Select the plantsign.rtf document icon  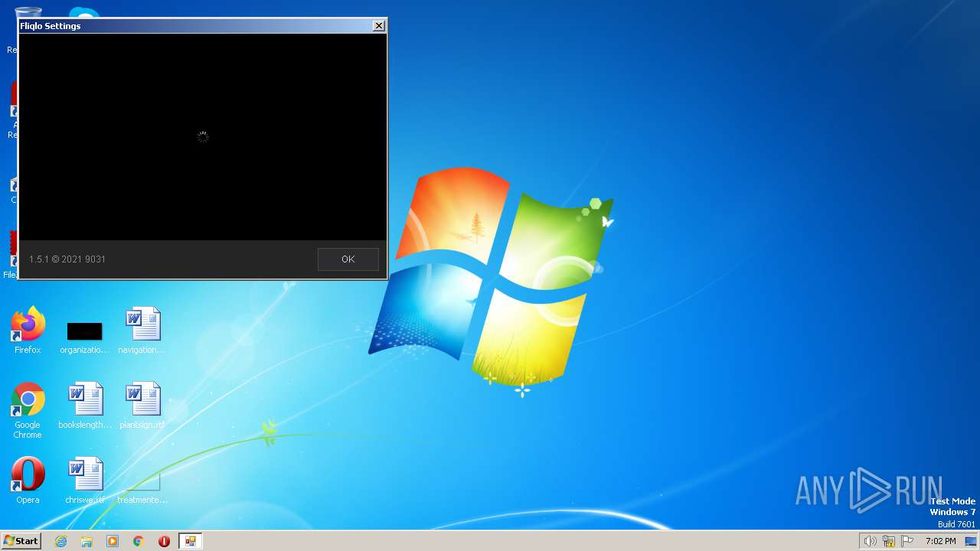[142, 406]
